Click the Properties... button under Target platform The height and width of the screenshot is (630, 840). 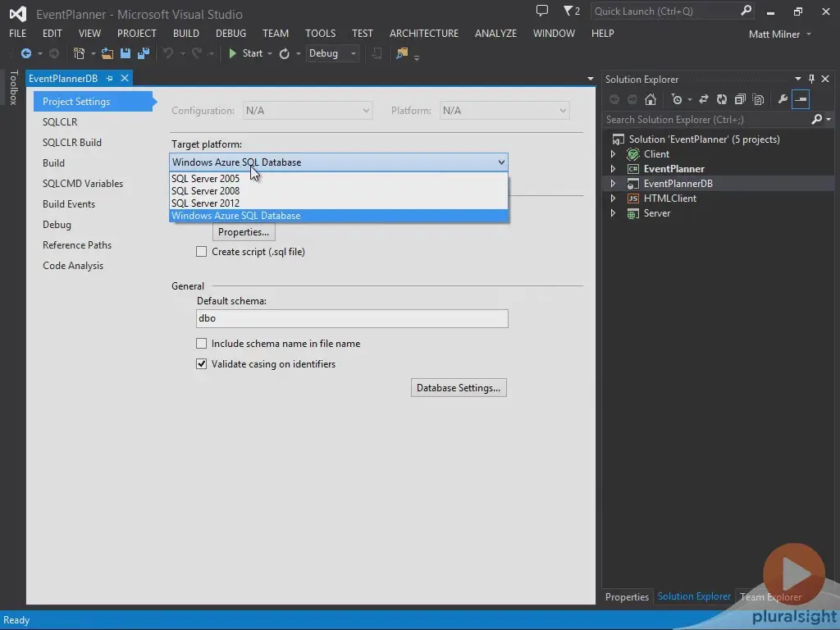coord(244,232)
